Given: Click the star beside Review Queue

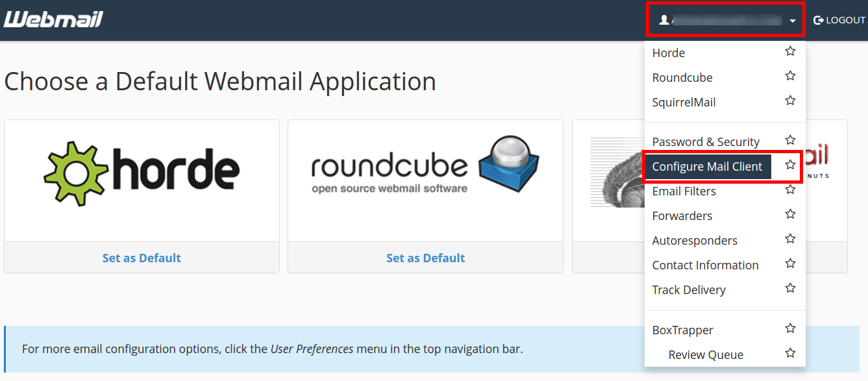Looking at the screenshot, I should pos(790,352).
